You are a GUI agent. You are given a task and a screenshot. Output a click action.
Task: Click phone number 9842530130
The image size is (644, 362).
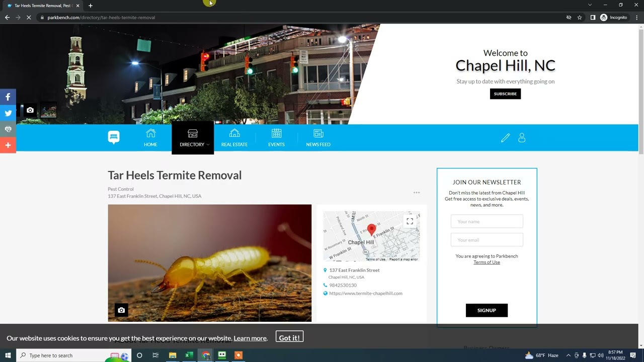(x=343, y=285)
